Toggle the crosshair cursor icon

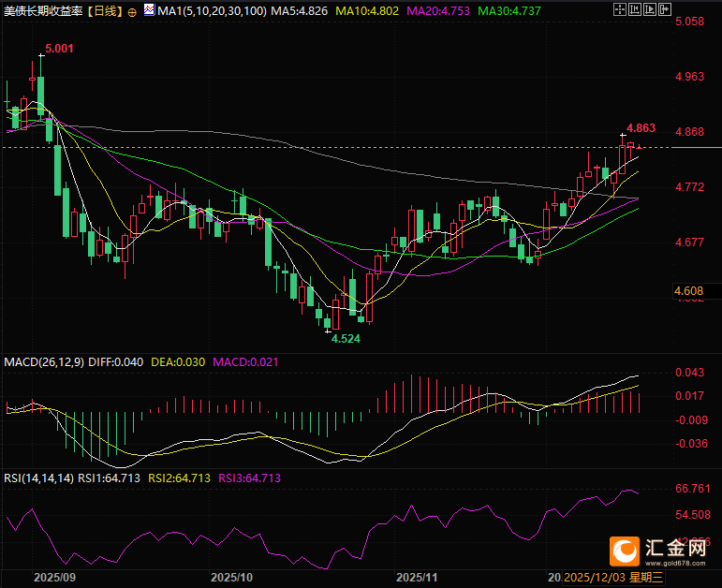point(620,9)
